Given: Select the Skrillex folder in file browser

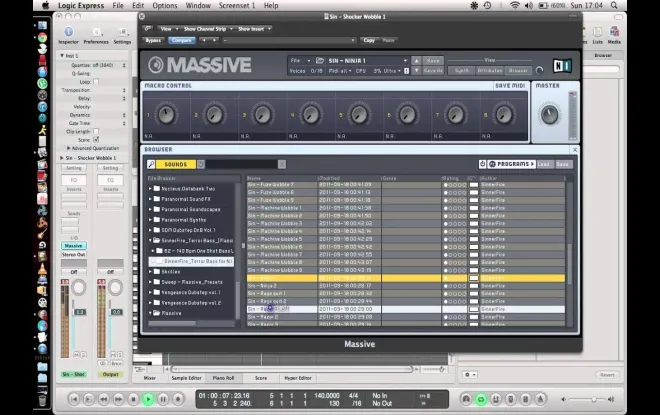Looking at the screenshot, I should (x=171, y=271).
